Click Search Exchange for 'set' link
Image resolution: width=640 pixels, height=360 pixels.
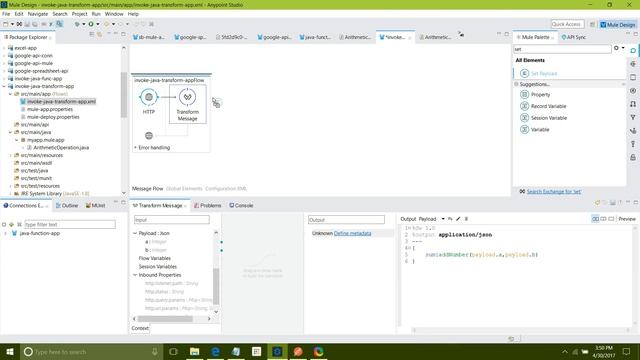click(x=554, y=191)
